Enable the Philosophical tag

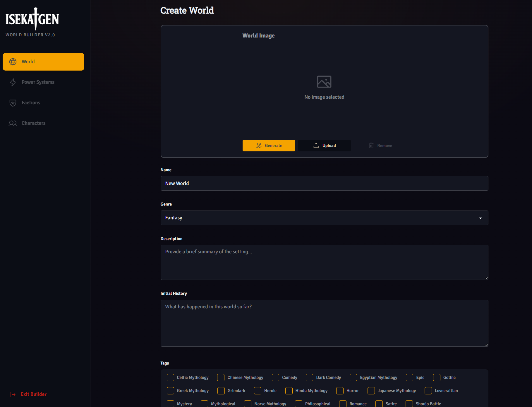coord(298,404)
